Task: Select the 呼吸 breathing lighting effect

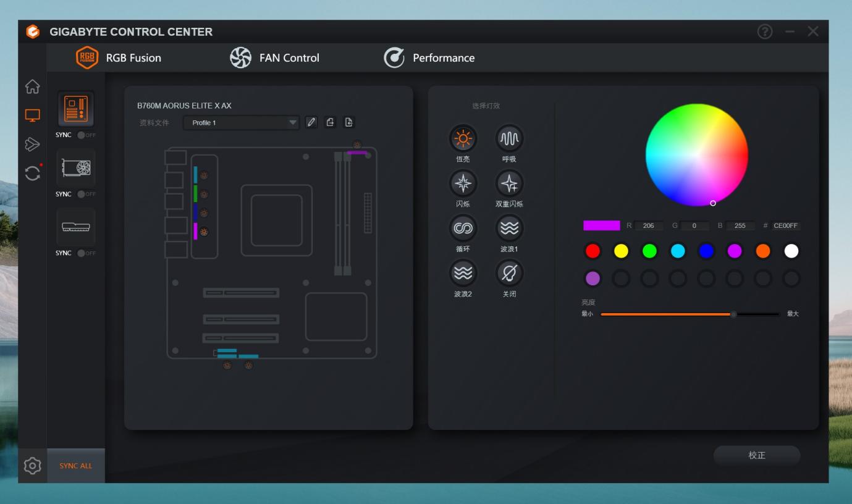Action: (x=509, y=138)
